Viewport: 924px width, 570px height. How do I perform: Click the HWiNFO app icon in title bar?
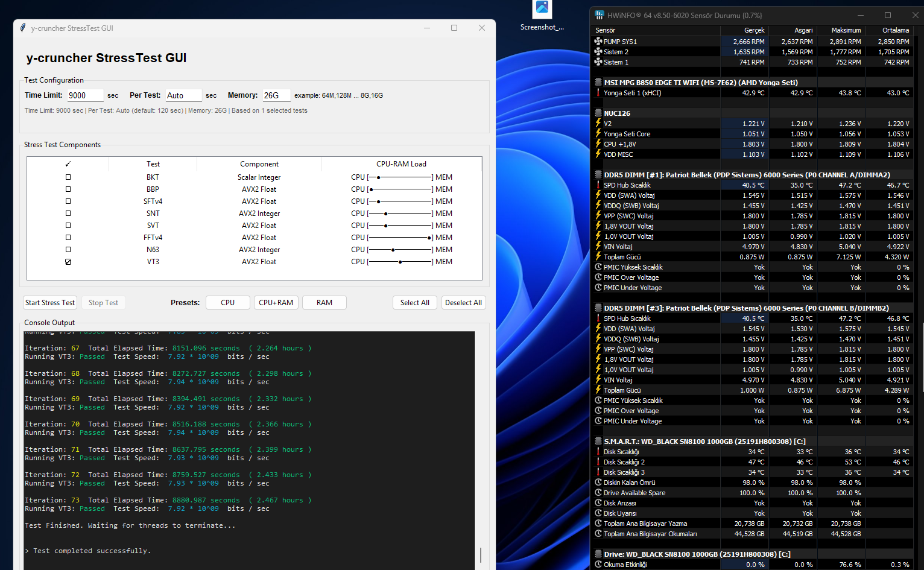(x=599, y=15)
